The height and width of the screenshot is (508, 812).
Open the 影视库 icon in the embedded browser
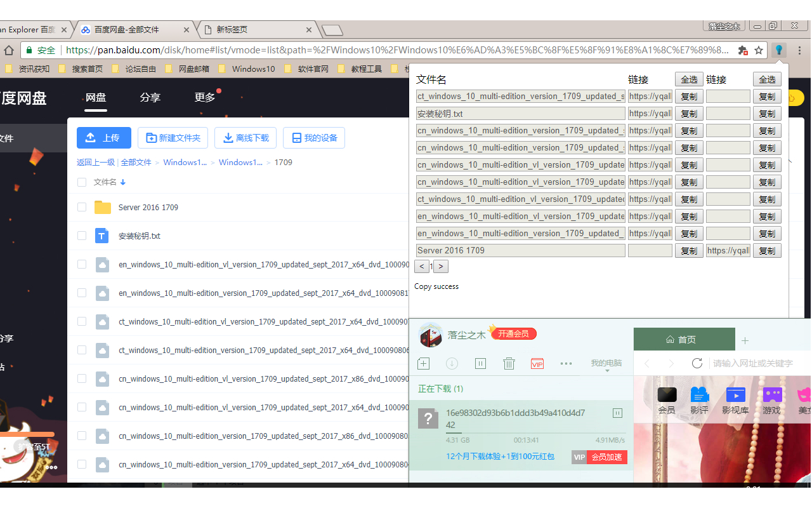pos(736,401)
